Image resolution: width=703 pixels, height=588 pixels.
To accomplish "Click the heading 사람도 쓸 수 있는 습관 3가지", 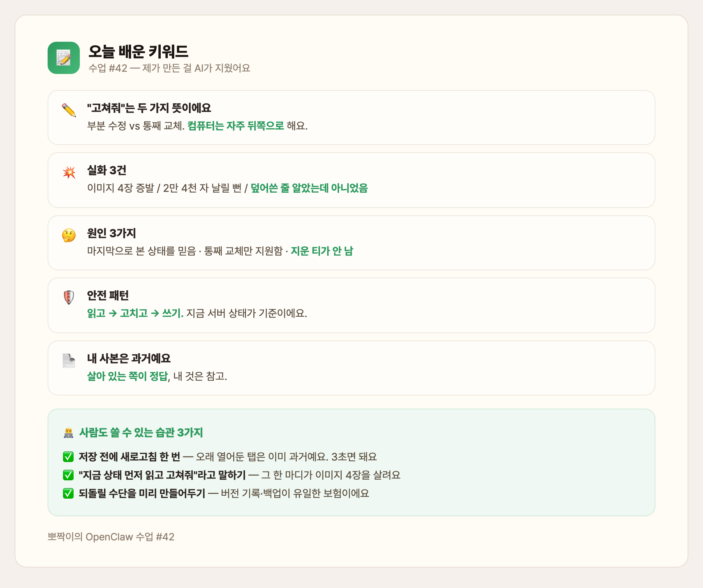I will coord(141,433).
